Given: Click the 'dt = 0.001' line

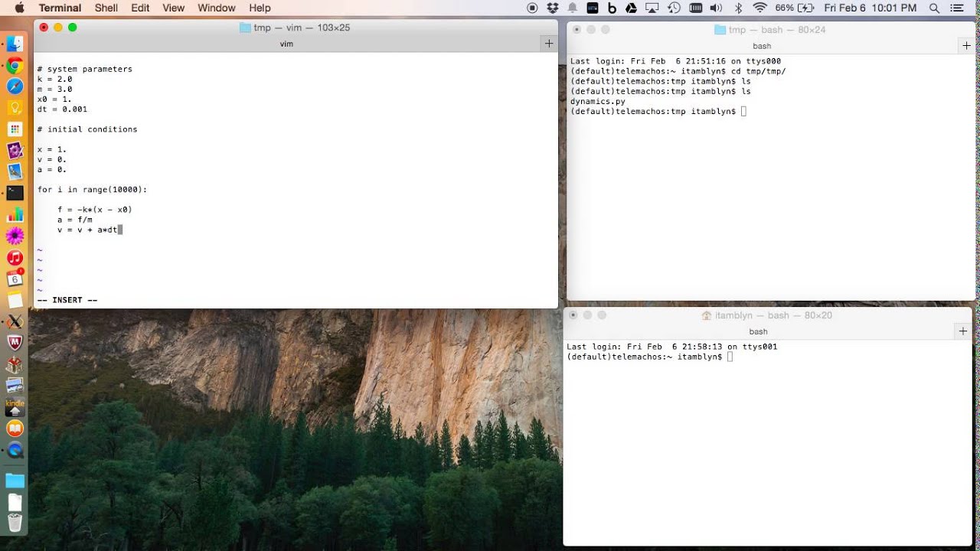Looking at the screenshot, I should pyautogui.click(x=62, y=109).
